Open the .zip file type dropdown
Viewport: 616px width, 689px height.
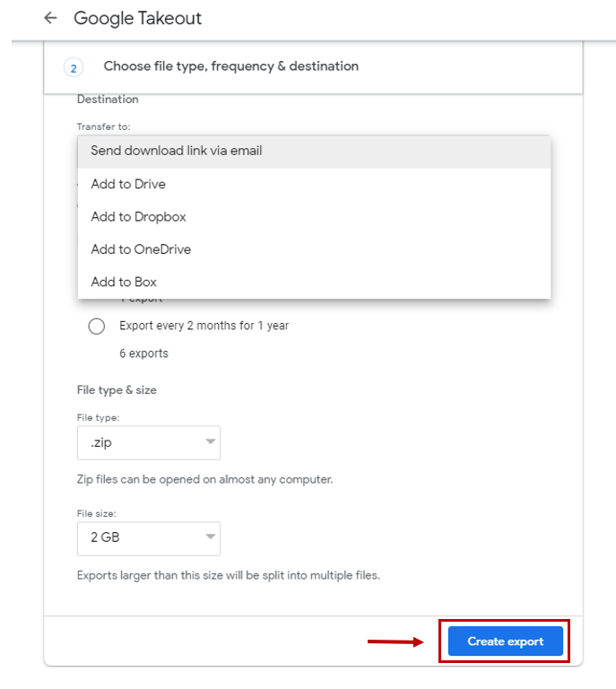(x=149, y=442)
